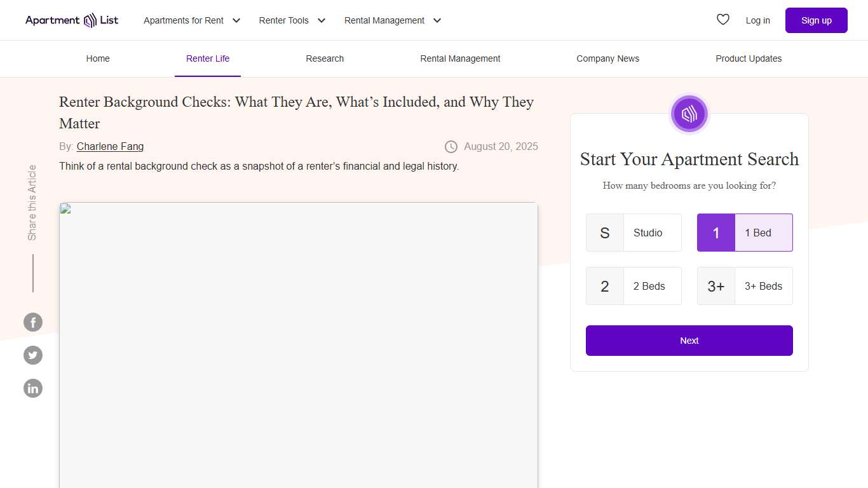Go to the Company News section
This screenshot has height=488, width=868.
(x=607, y=58)
